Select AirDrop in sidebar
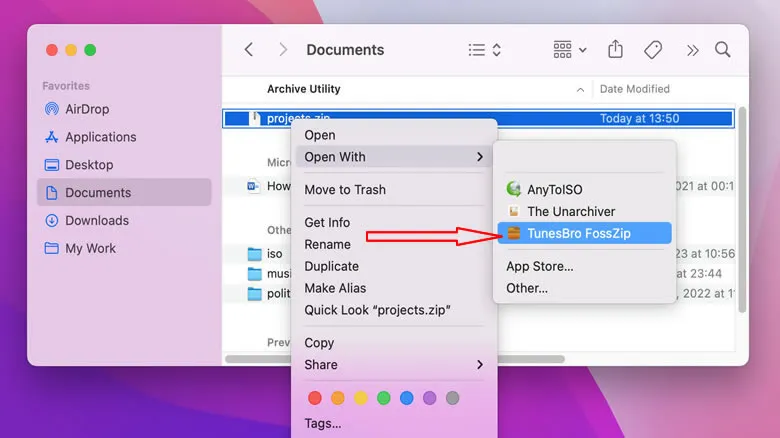 click(124, 109)
